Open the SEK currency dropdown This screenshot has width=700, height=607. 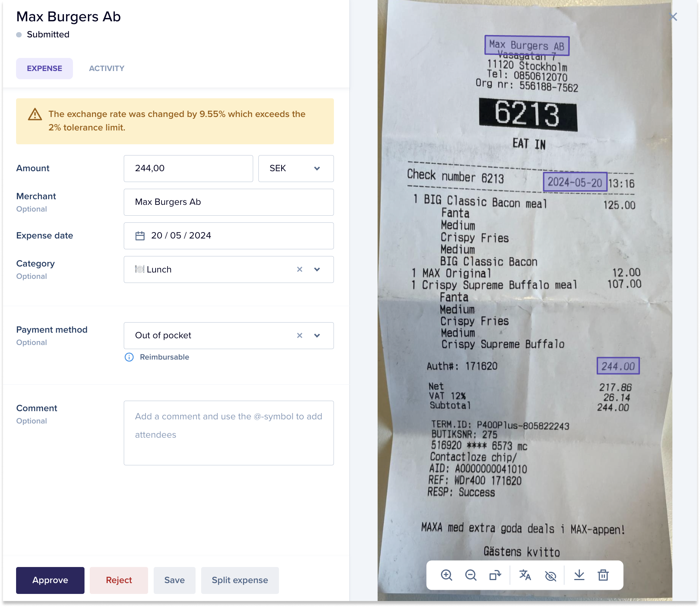click(296, 169)
